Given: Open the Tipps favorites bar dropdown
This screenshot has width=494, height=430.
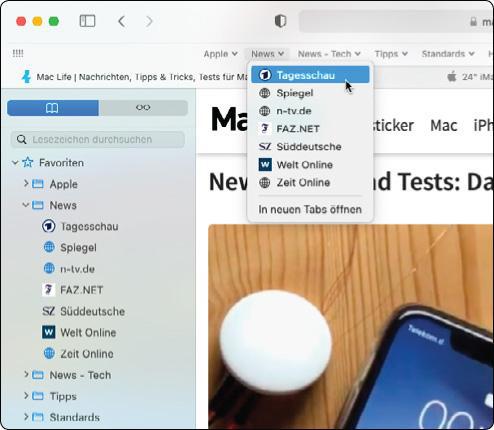Looking at the screenshot, I should click(x=391, y=54).
